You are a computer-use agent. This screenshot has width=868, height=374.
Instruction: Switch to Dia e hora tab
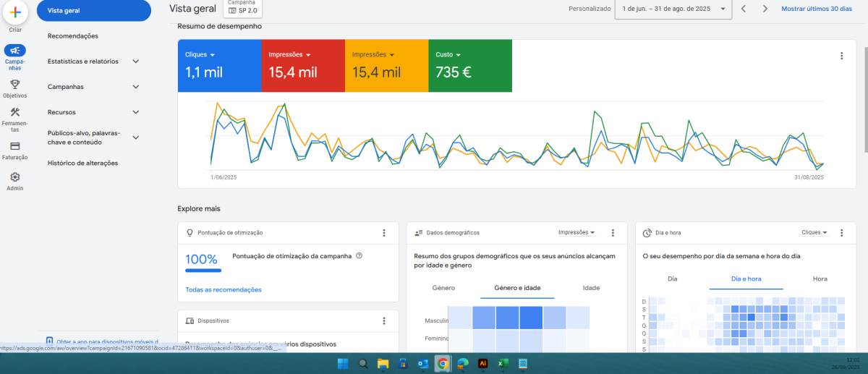tap(746, 279)
